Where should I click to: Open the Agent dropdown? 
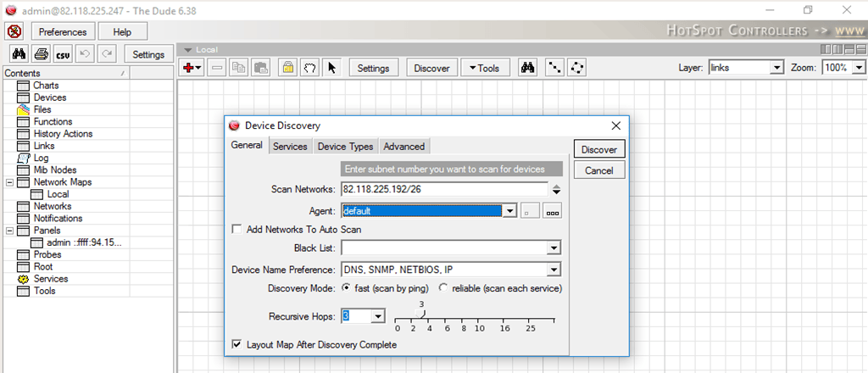point(509,210)
